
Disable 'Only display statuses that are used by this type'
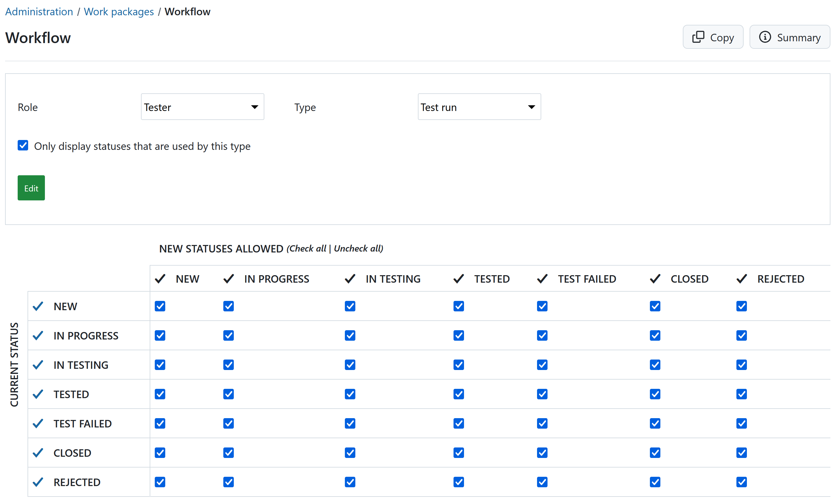tap(23, 145)
